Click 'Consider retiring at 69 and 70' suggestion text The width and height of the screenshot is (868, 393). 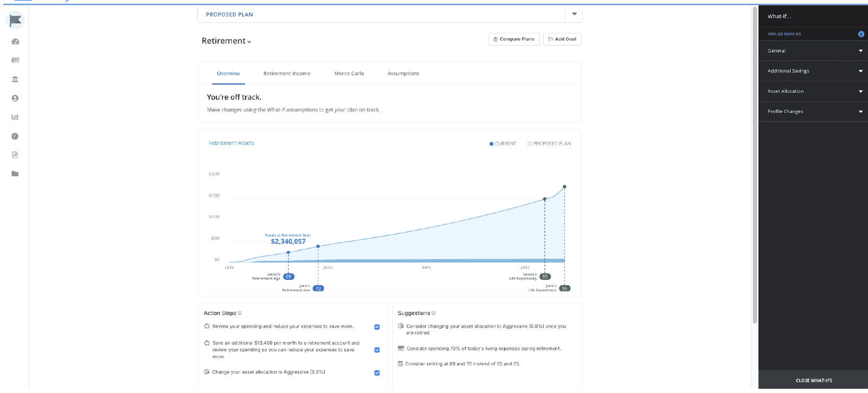(x=463, y=364)
